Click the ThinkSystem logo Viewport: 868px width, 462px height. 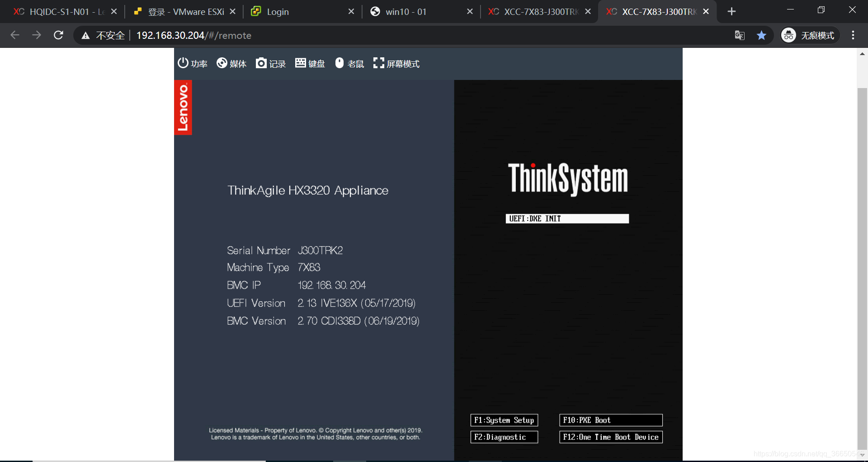[x=568, y=179]
